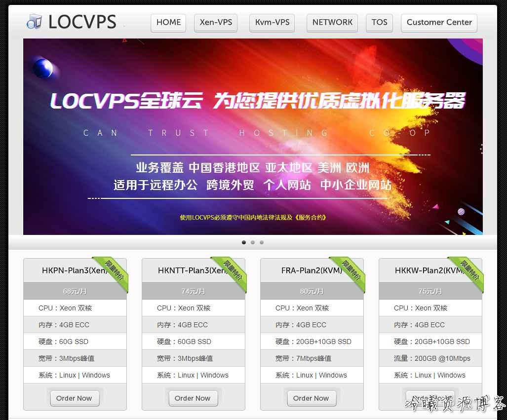Click the HKKW-Plan2(KVM) plan title
Screen dimensions: 507x420
coord(429,270)
